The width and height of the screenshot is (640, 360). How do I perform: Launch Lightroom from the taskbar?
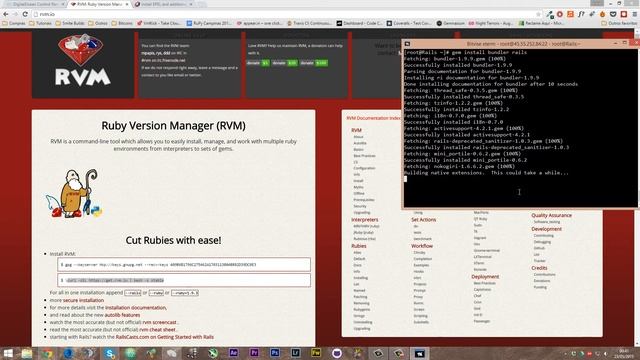(296, 353)
